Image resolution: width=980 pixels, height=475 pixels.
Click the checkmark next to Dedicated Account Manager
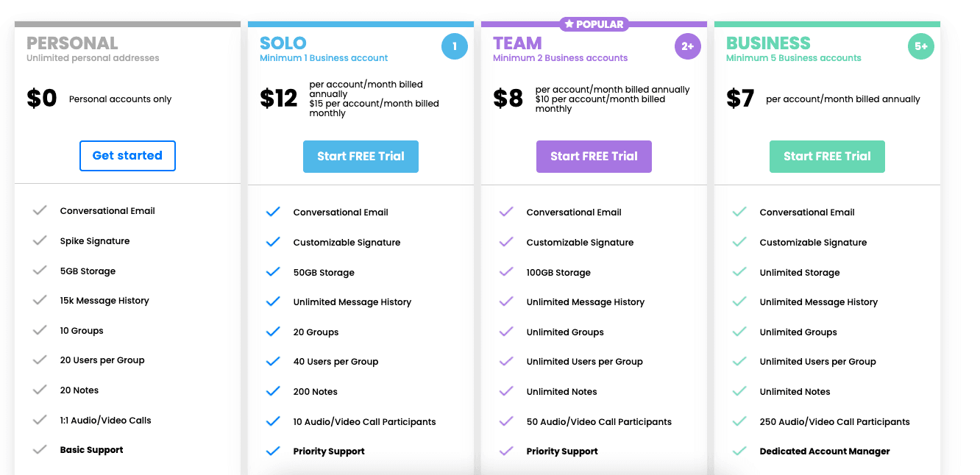click(x=739, y=451)
